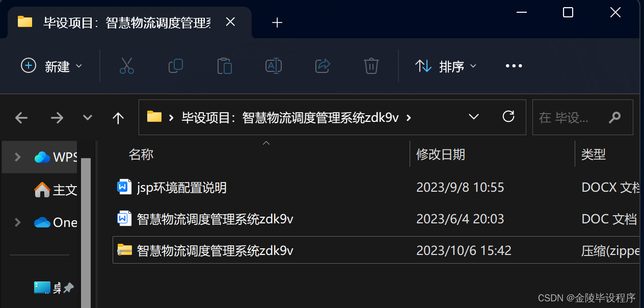The width and height of the screenshot is (644, 308).
Task: Click the Copy icon in toolbar
Action: tap(176, 66)
